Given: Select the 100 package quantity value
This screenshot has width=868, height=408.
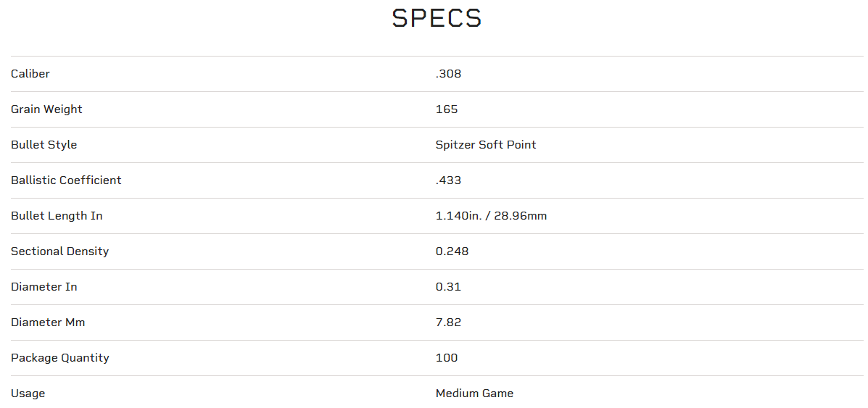Looking at the screenshot, I should [x=447, y=358].
